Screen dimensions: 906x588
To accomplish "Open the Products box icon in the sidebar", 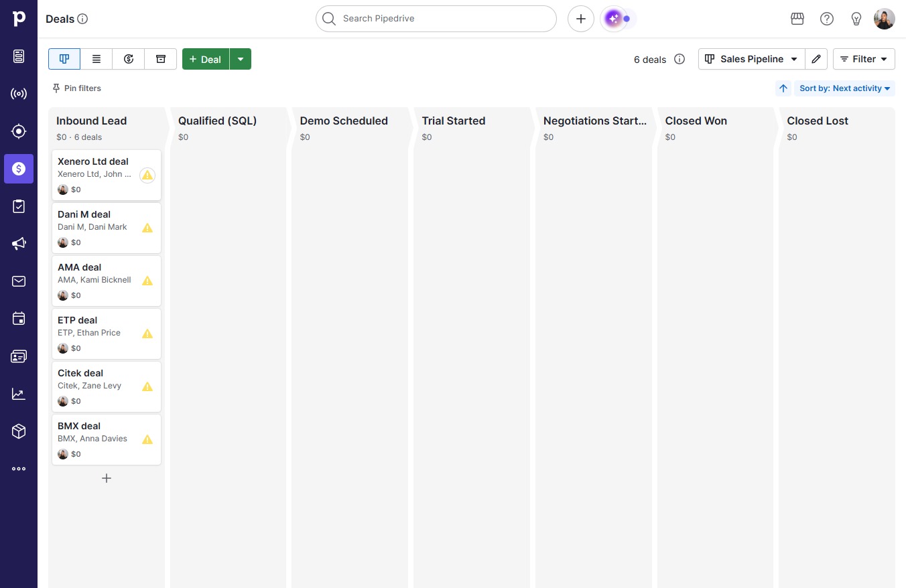I will point(19,431).
